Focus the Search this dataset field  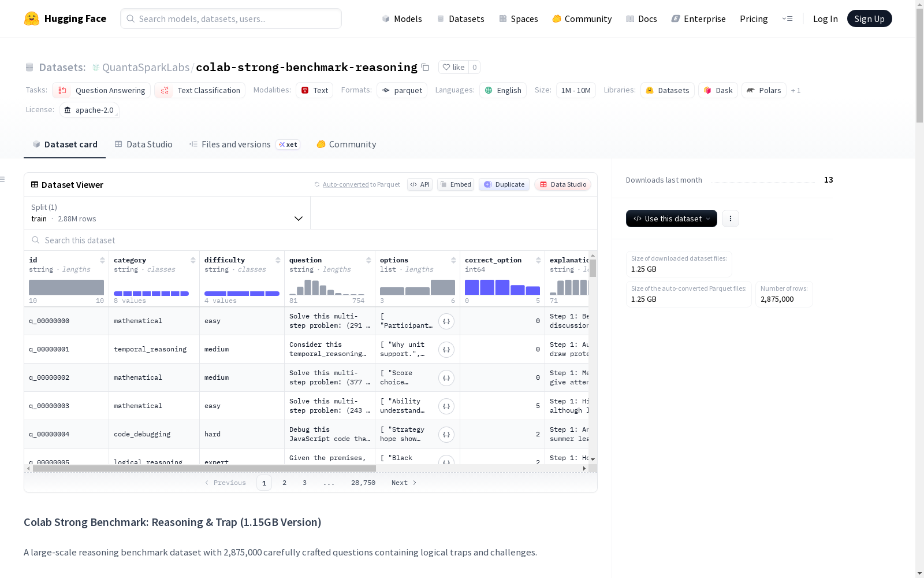point(311,240)
